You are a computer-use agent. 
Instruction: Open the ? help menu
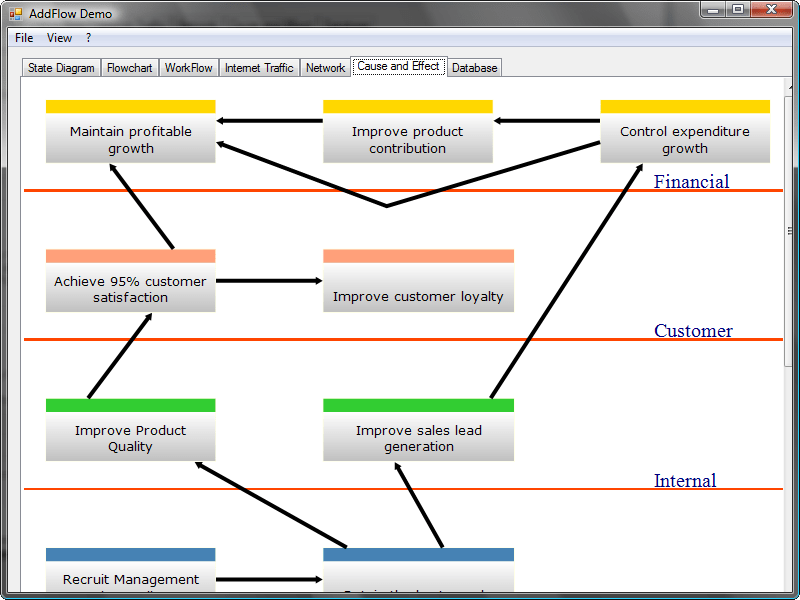pos(88,37)
